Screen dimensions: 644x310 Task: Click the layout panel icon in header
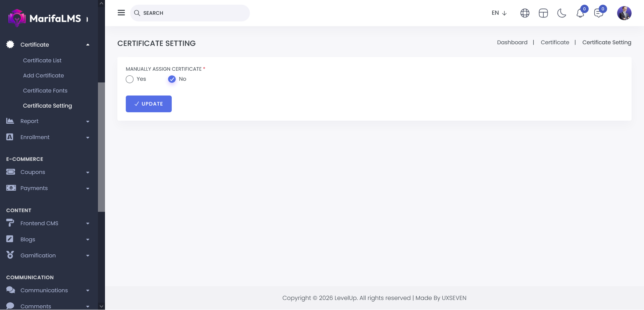click(543, 13)
